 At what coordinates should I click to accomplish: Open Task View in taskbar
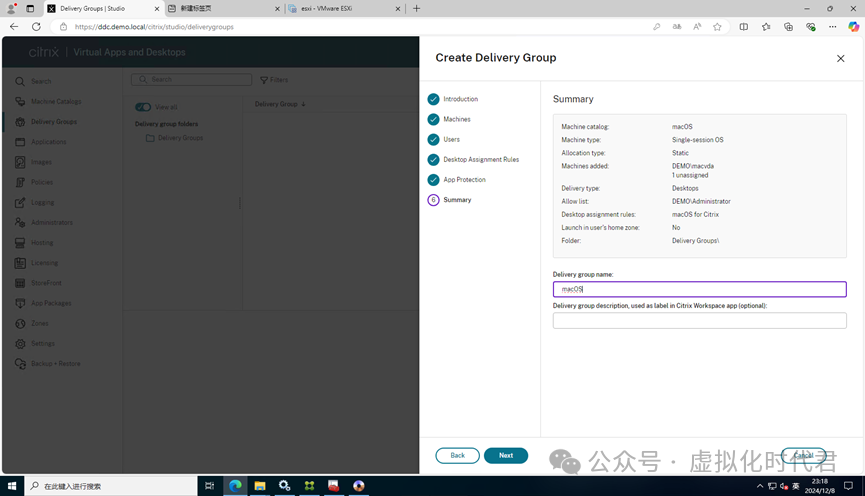pos(210,486)
